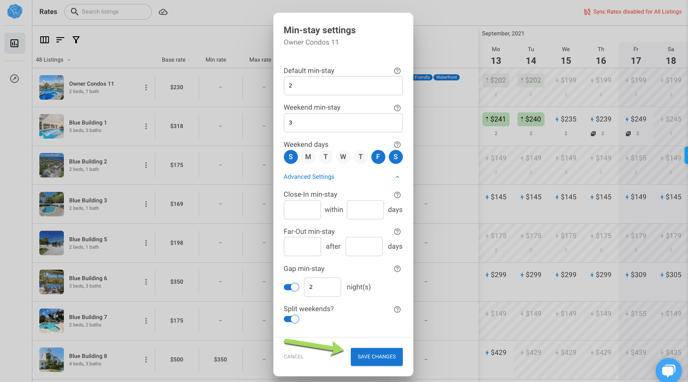Open Blue Building 5 row menu

[146, 243]
